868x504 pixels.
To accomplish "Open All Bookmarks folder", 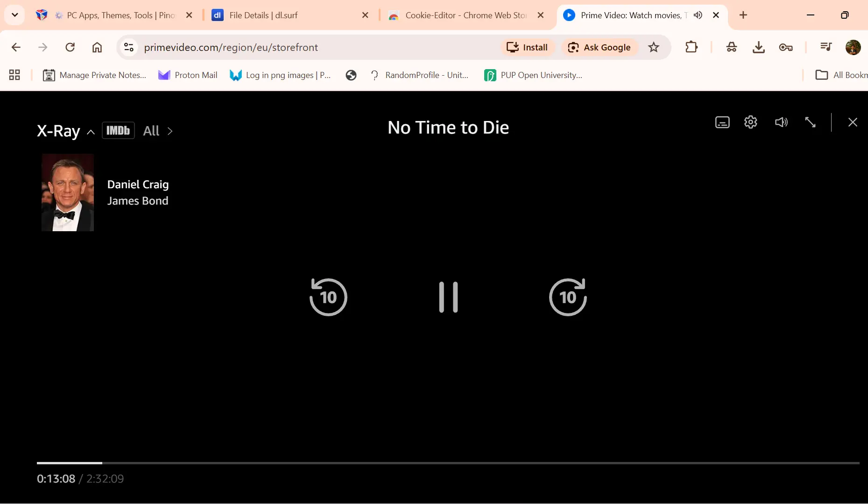I will click(841, 75).
